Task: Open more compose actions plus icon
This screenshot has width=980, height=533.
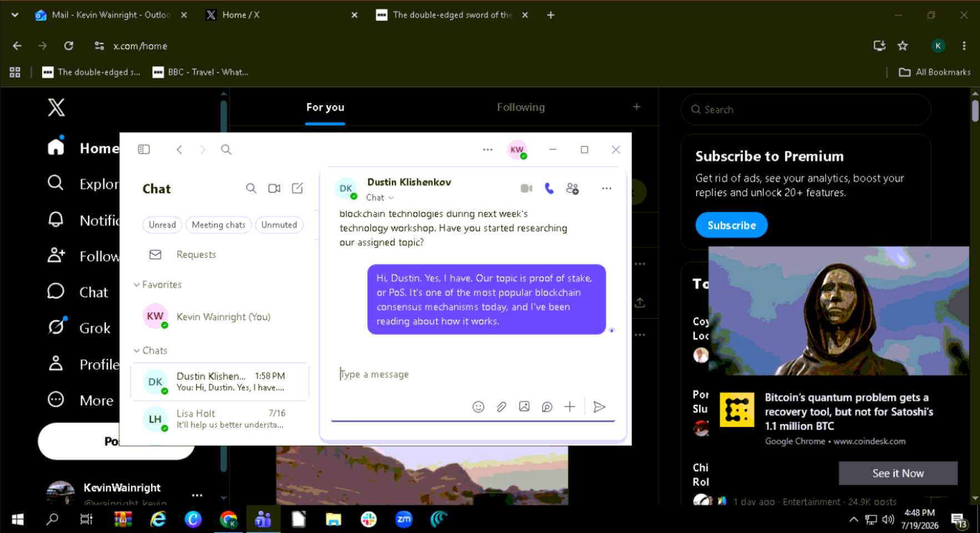Action: [570, 407]
